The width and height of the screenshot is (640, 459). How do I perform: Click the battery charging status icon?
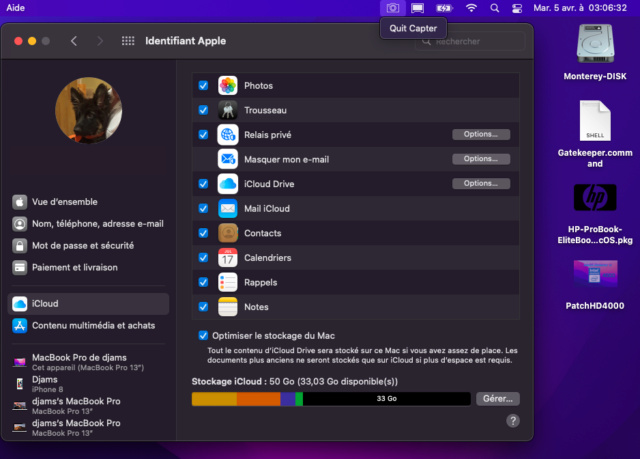click(444, 8)
